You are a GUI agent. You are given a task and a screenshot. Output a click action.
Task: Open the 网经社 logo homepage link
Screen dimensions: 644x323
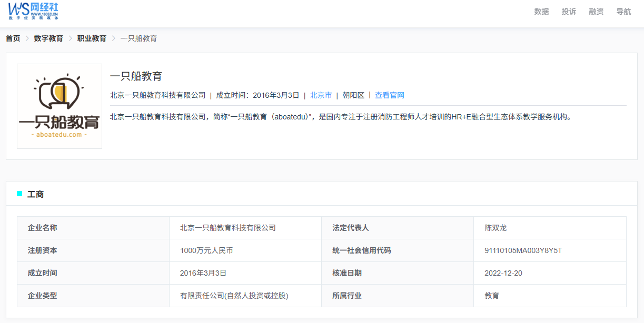click(x=33, y=11)
